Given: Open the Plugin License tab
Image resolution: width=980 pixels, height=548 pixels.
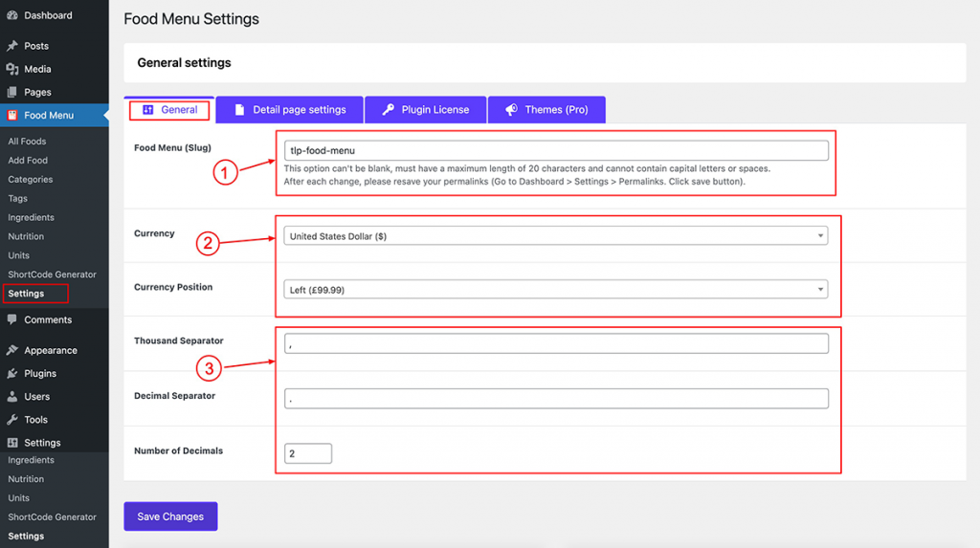Looking at the screenshot, I should click(x=426, y=109).
